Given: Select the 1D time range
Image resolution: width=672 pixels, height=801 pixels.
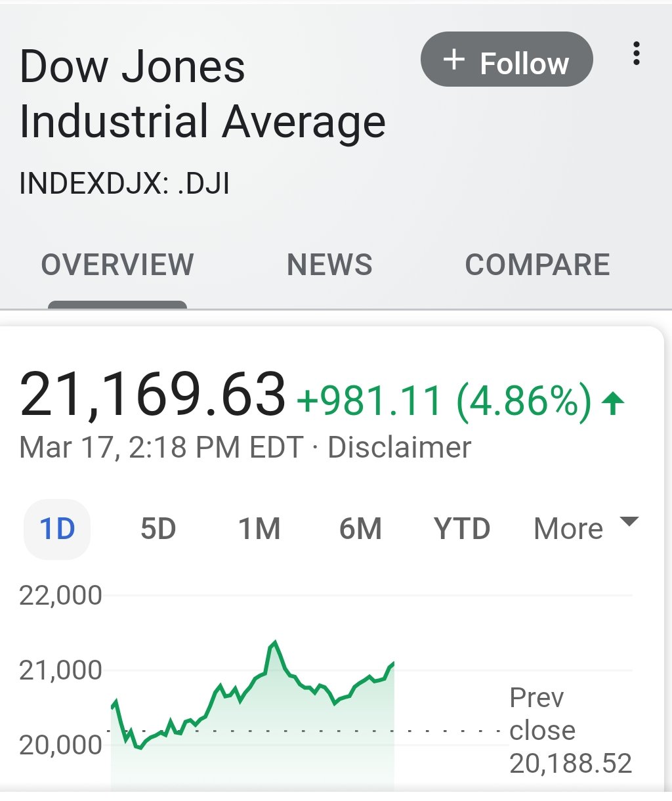Looking at the screenshot, I should click(57, 529).
